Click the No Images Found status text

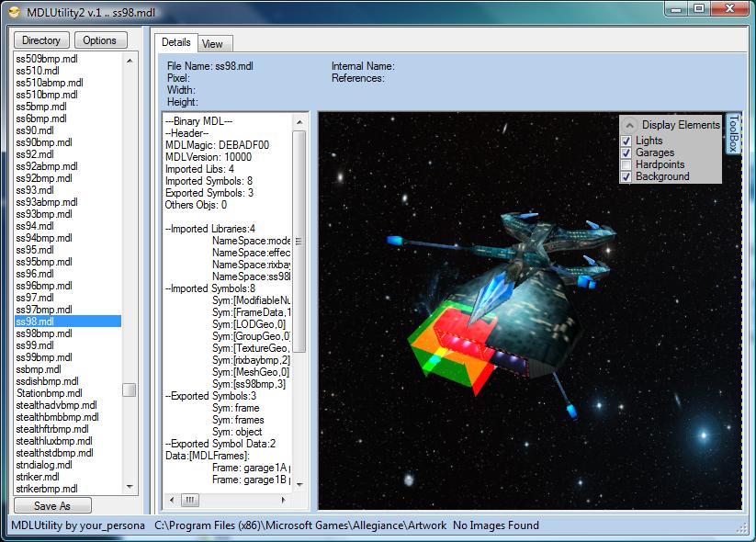click(496, 525)
